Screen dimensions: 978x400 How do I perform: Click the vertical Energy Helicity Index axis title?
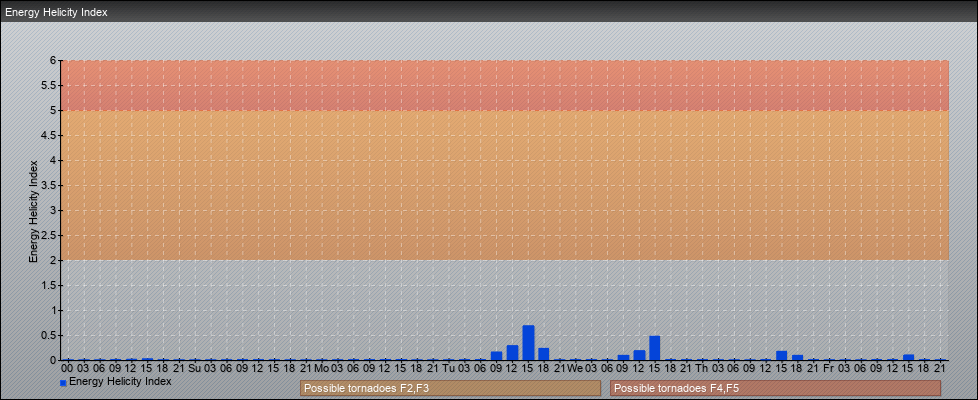[34, 211]
